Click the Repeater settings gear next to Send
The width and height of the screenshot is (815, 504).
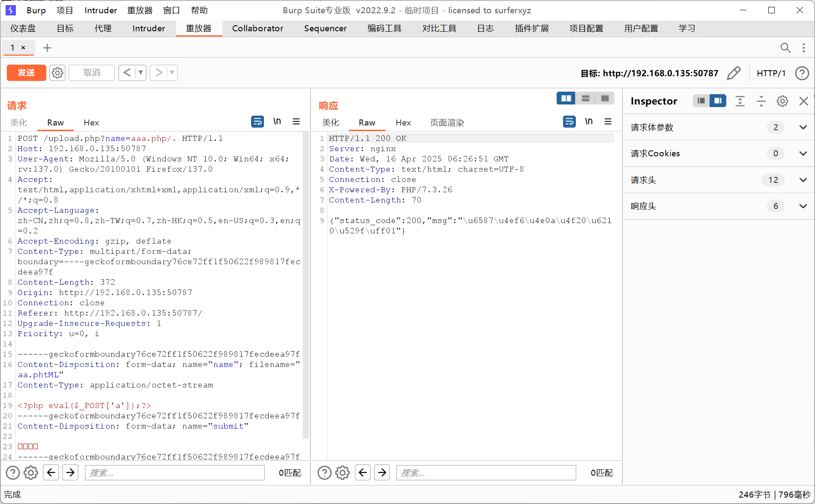click(57, 73)
